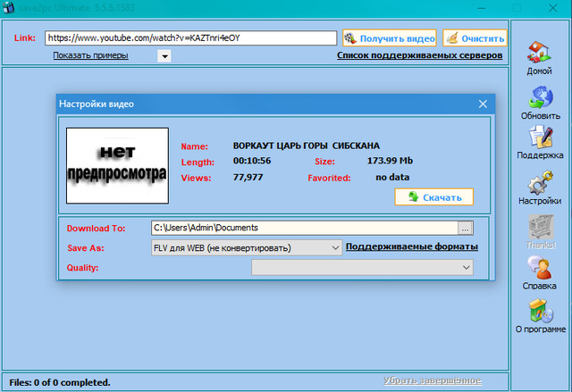
Task: Close the Настройки видео dialog
Action: click(483, 104)
